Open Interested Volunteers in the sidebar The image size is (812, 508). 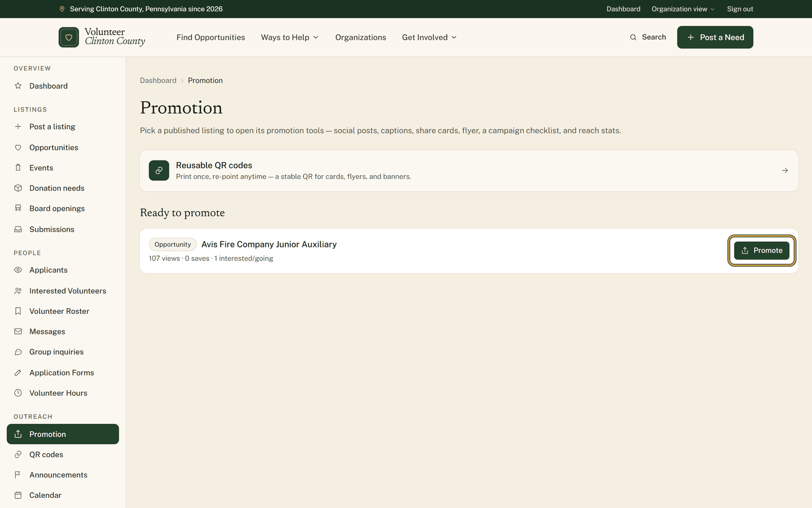pyautogui.click(x=63, y=291)
